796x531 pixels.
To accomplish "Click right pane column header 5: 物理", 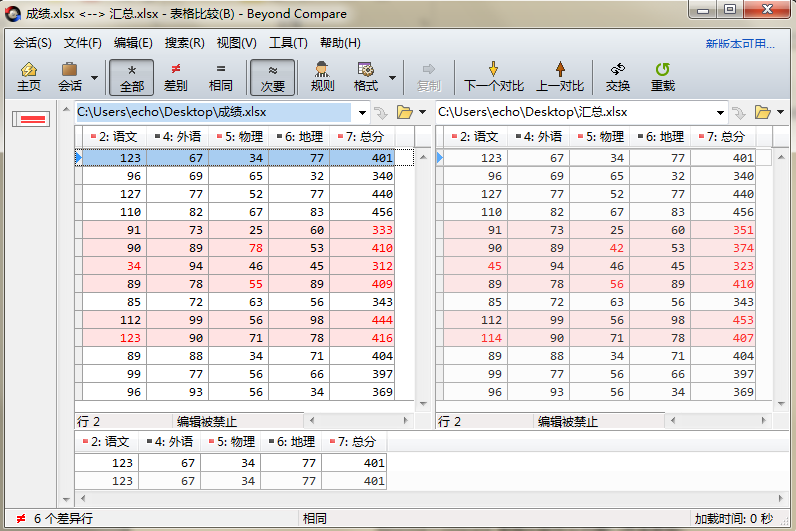I will pyautogui.click(x=600, y=137).
